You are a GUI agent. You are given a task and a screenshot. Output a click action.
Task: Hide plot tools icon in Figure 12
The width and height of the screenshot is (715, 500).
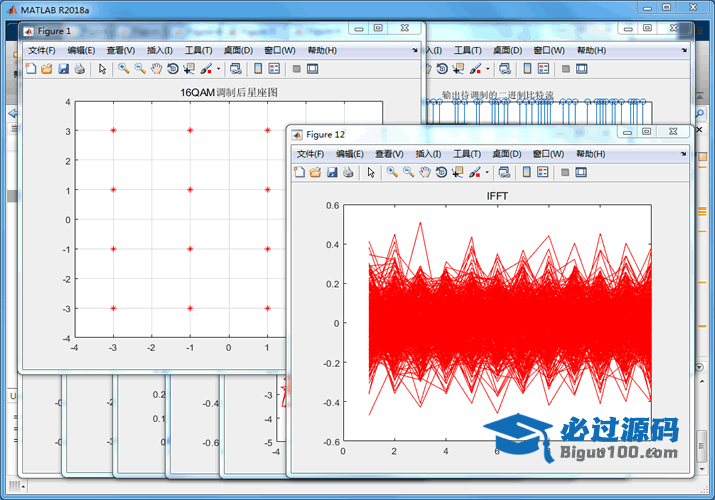click(565, 172)
